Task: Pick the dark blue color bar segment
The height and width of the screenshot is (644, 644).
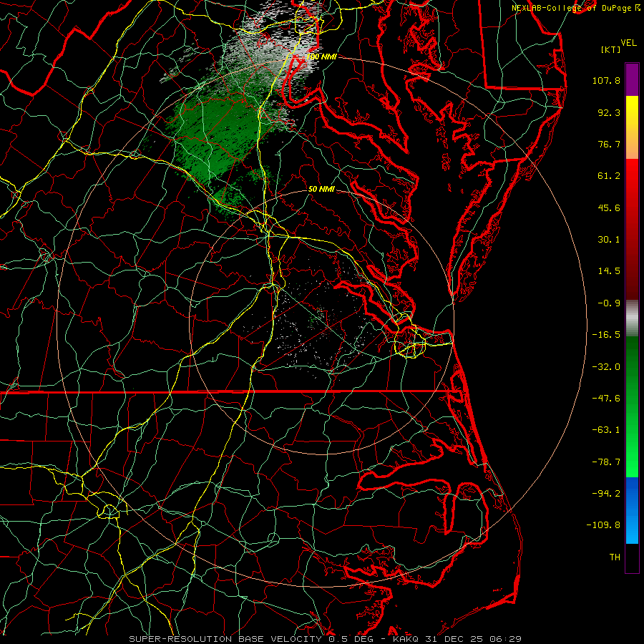Action: (x=632, y=491)
